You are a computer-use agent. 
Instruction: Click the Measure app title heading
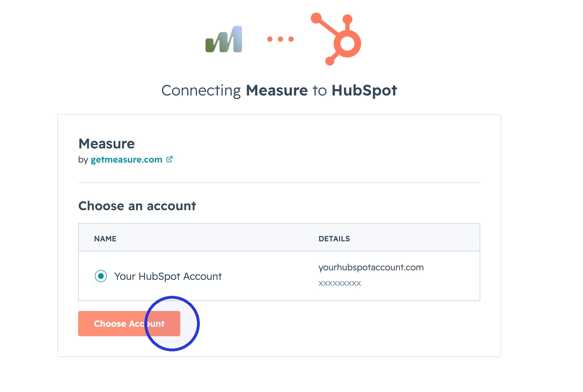107,144
